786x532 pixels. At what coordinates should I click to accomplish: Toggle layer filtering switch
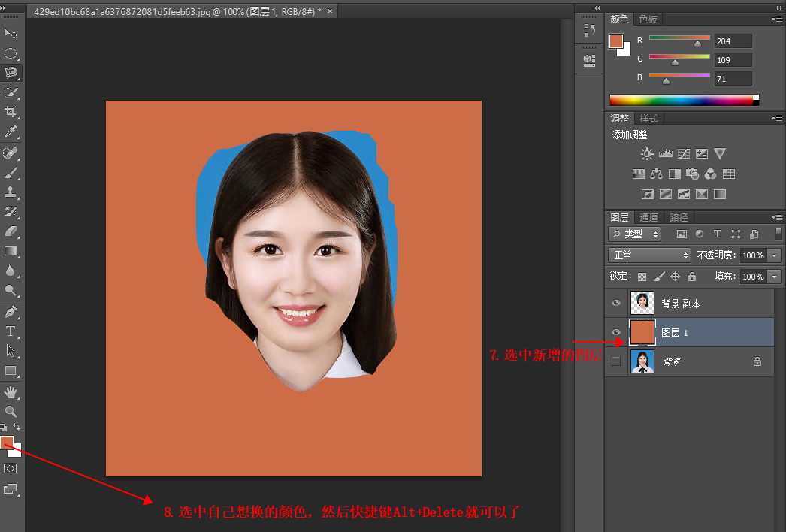778,234
